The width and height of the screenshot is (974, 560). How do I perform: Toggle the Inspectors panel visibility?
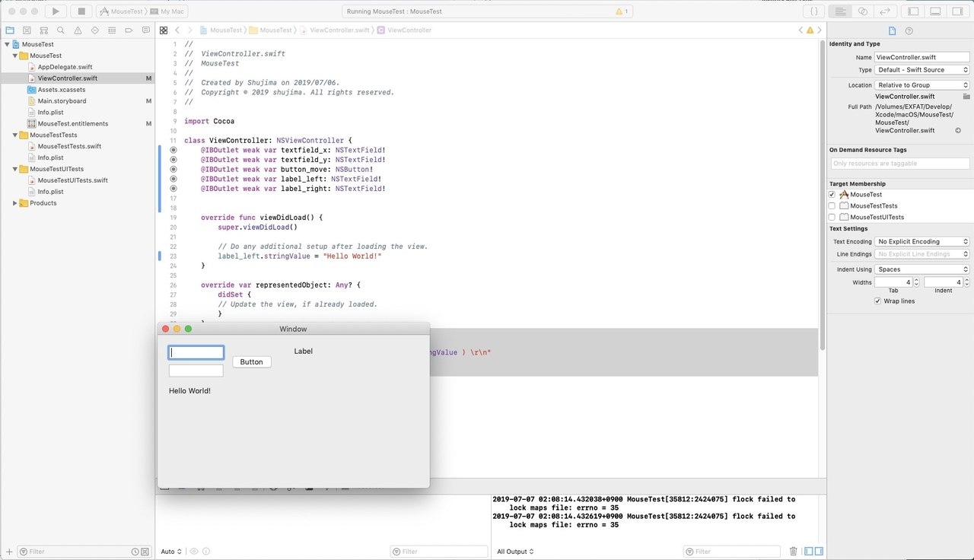[x=957, y=11]
